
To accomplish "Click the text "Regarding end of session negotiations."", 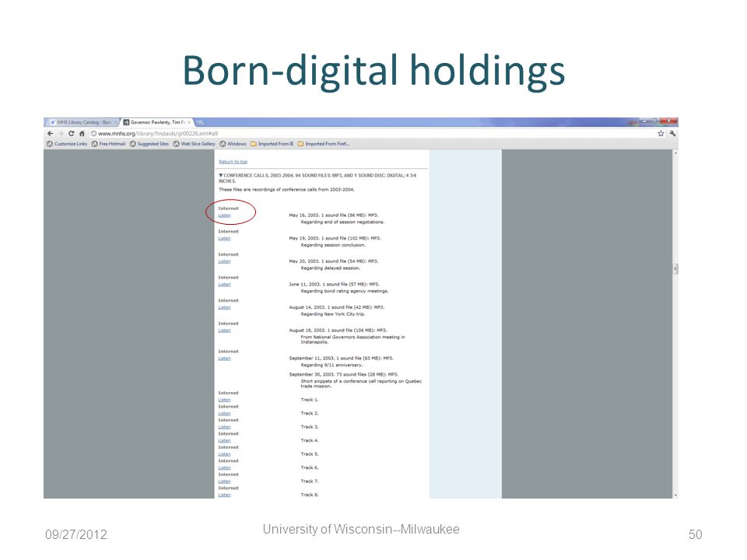I will pos(342,222).
